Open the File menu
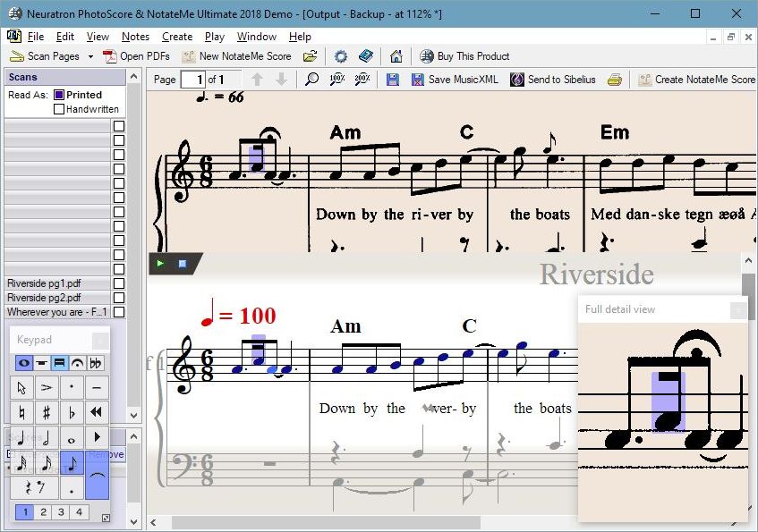 36,37
